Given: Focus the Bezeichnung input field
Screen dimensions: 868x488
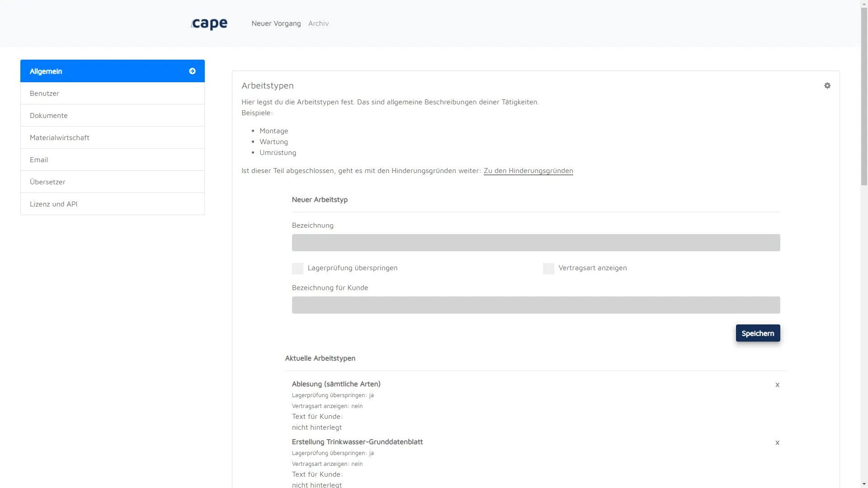Looking at the screenshot, I should [536, 243].
